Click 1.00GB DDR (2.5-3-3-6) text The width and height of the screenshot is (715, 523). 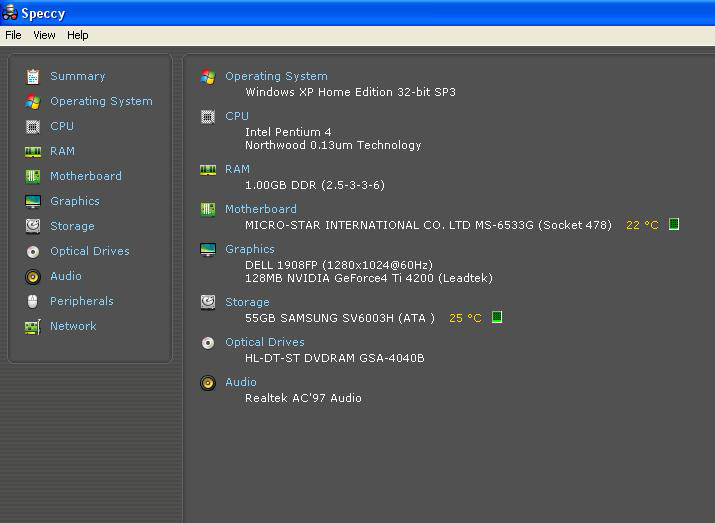pos(315,185)
